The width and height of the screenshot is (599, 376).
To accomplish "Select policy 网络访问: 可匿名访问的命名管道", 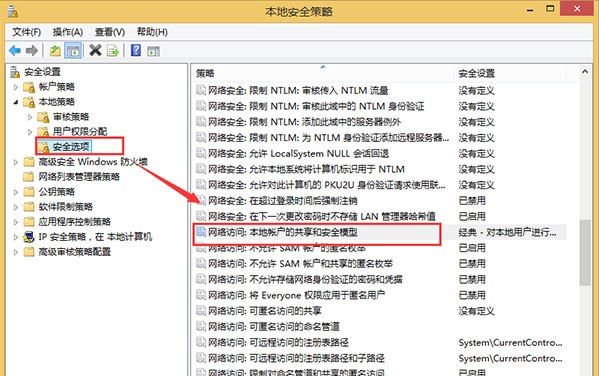I will (x=274, y=326).
